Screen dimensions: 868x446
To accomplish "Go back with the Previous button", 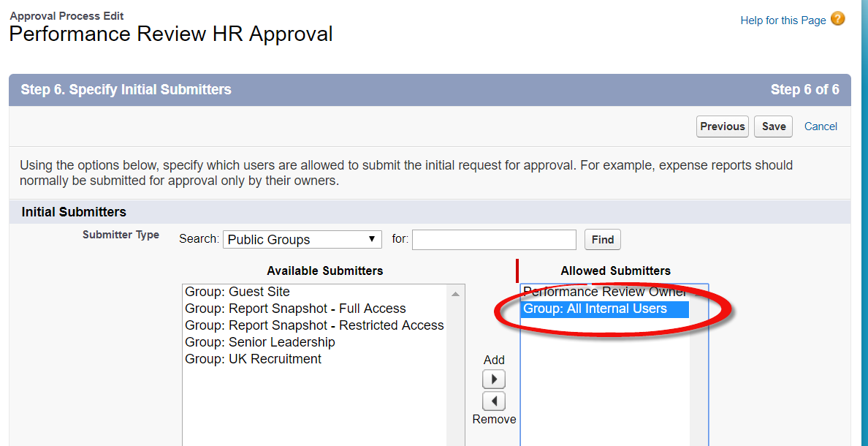I will (x=722, y=126).
